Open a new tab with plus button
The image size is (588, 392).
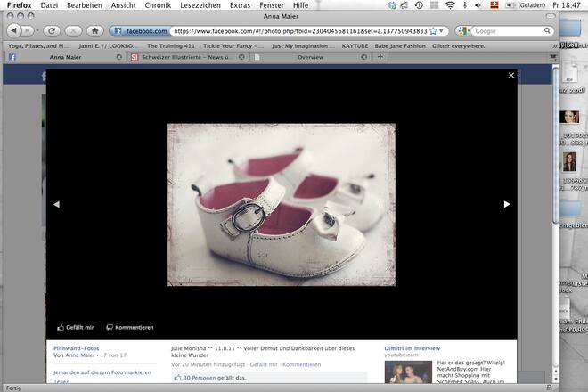point(380,57)
